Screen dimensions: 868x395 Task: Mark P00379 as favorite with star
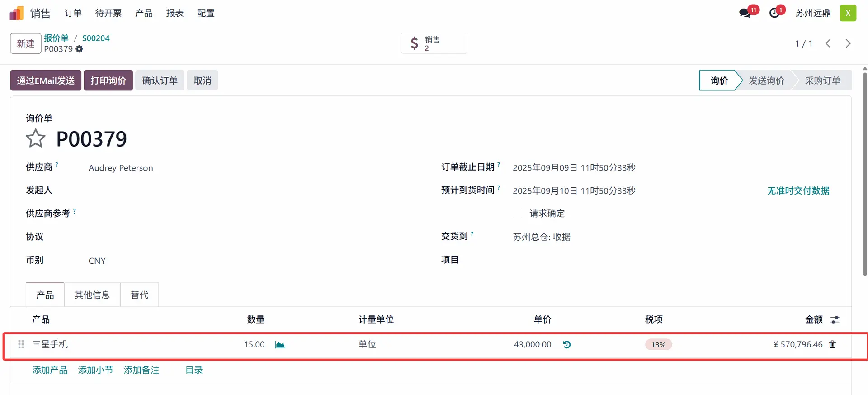pos(36,139)
